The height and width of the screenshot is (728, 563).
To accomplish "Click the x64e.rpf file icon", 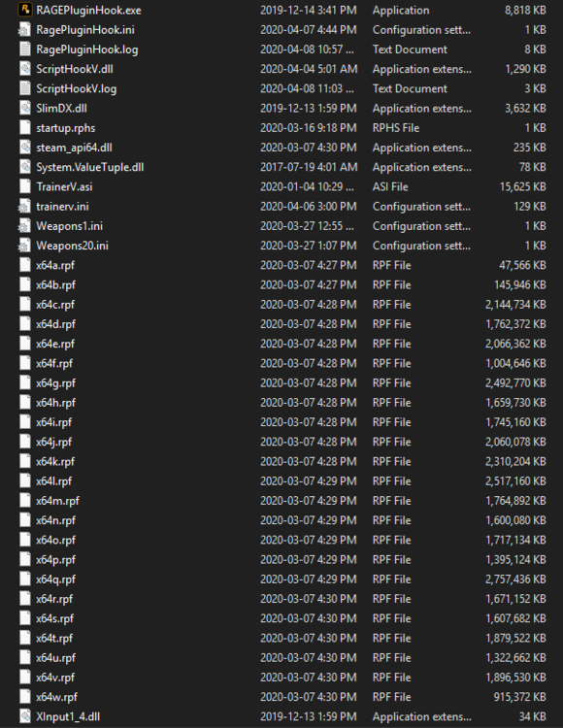I will 25,344.
